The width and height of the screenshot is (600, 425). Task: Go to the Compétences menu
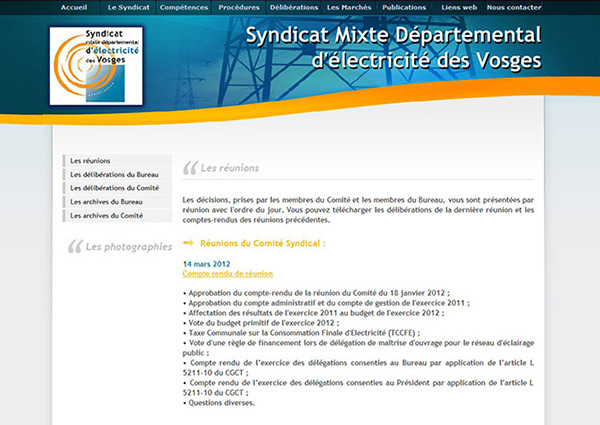[184, 7]
